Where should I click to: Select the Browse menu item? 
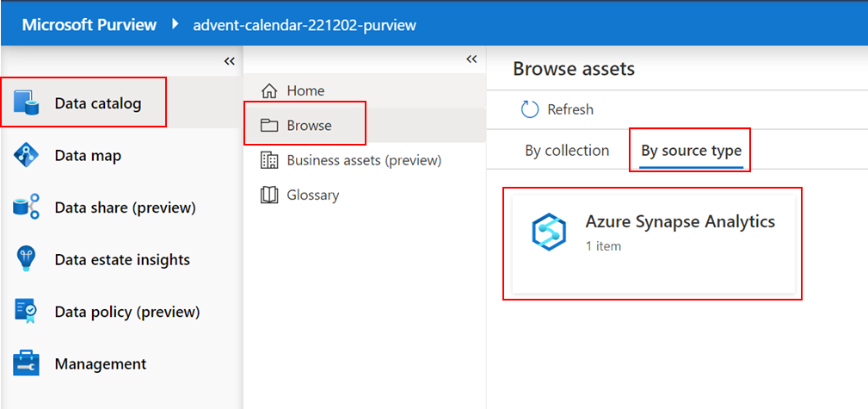coord(309,125)
